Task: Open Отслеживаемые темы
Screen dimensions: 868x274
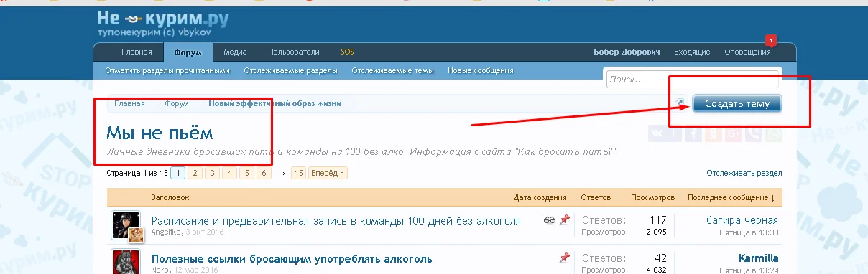Action: point(392,71)
